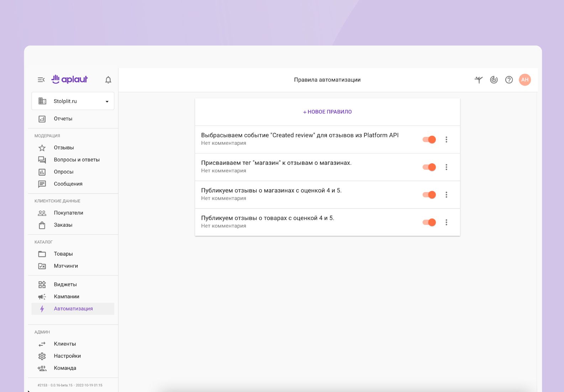Open notifications bell
Viewport: 564px width, 392px height.
pos(108,80)
